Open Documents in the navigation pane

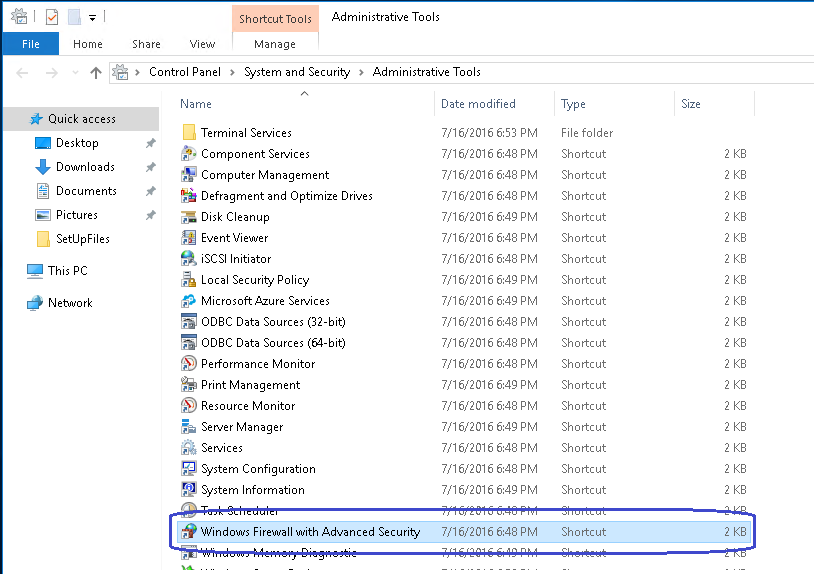point(86,190)
